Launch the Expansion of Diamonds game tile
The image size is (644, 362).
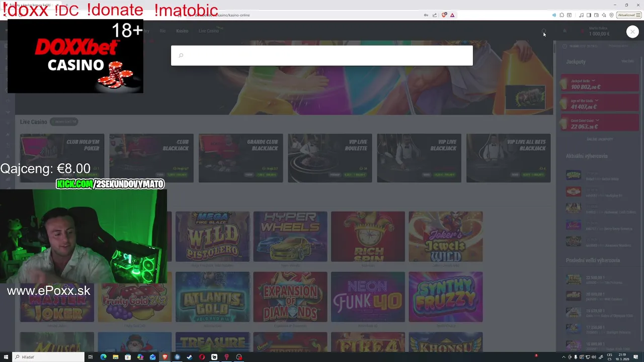click(290, 297)
